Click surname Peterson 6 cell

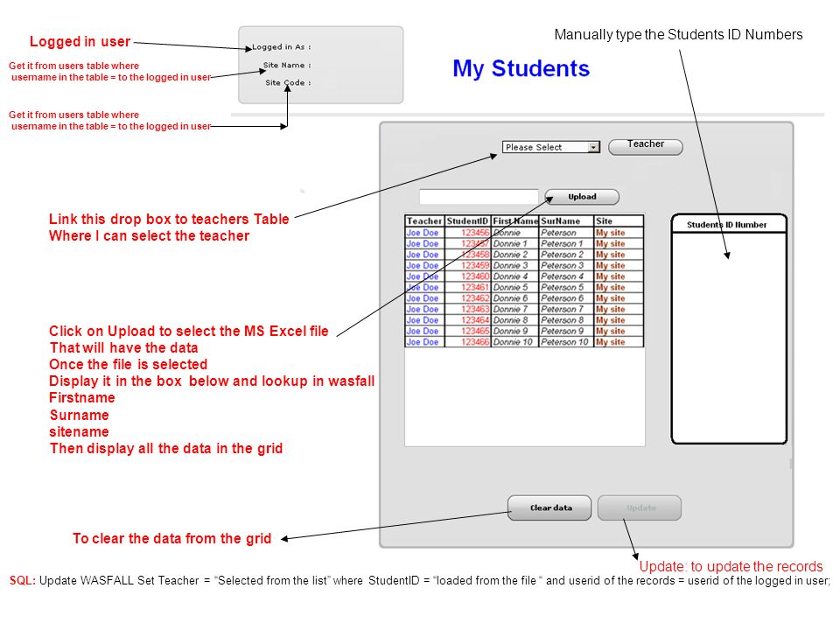[566, 297]
